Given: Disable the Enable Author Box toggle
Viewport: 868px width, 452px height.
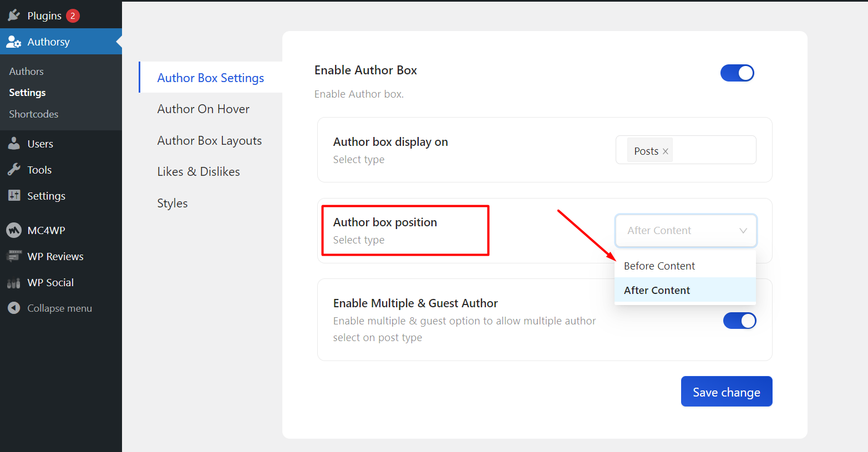Looking at the screenshot, I should click(737, 73).
